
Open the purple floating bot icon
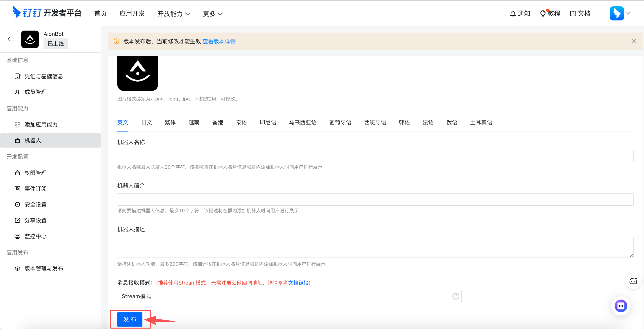coord(621,306)
